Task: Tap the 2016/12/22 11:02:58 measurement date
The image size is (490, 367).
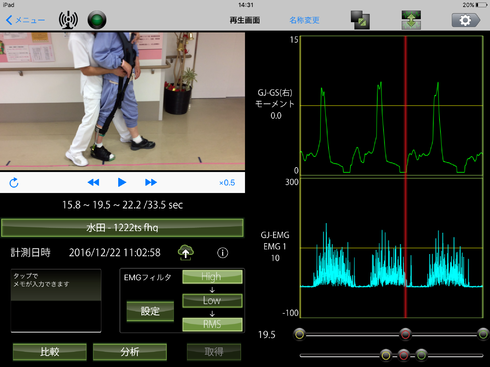Action: 115,253
